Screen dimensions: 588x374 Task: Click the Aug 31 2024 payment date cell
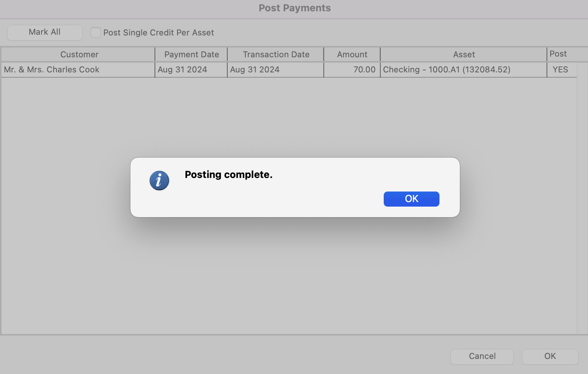coord(182,70)
